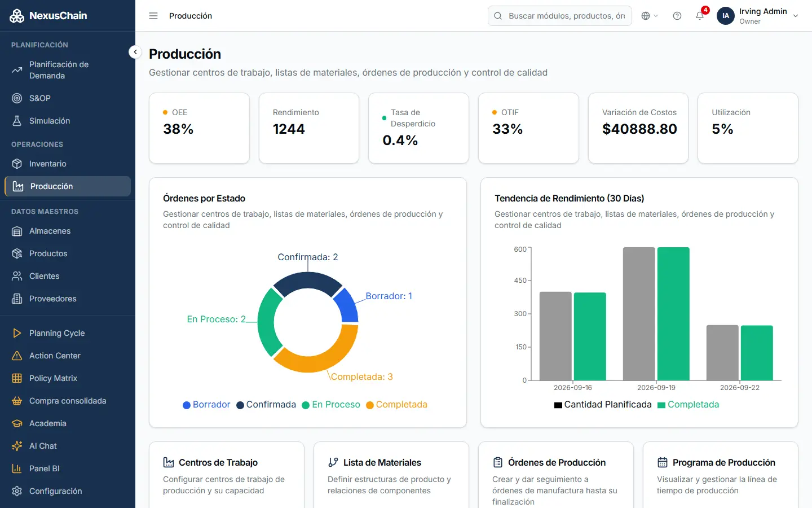Open the Centros de Trabajo card title

click(218, 462)
